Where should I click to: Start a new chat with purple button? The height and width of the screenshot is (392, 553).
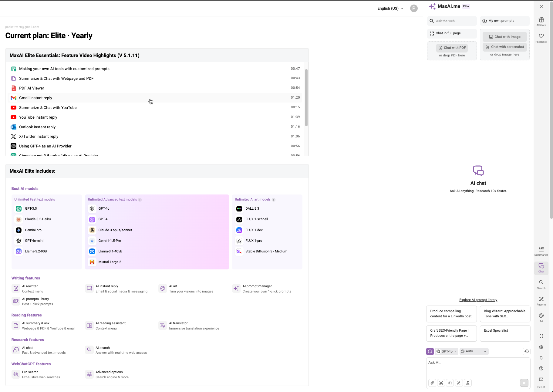pos(430,351)
